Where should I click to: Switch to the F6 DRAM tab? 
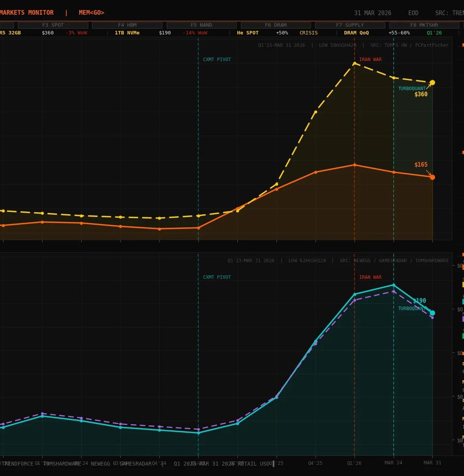pos(275,25)
